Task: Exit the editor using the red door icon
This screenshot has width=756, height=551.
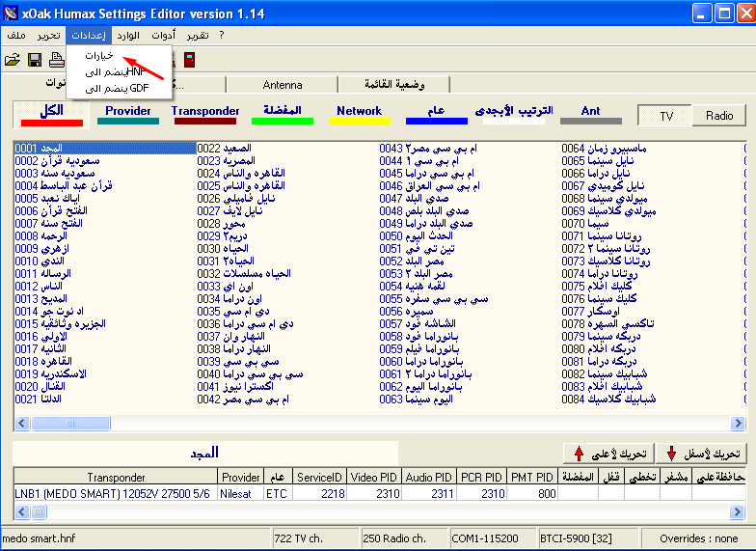Action: pos(189,60)
